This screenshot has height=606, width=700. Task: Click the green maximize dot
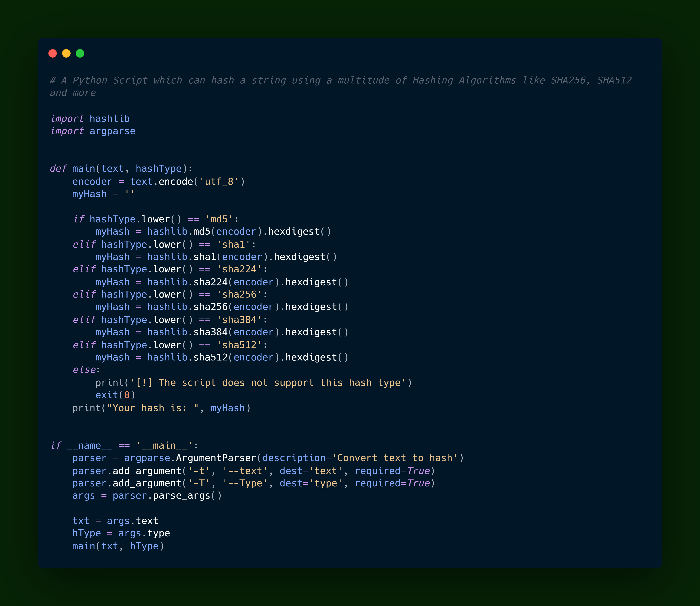[x=80, y=53]
